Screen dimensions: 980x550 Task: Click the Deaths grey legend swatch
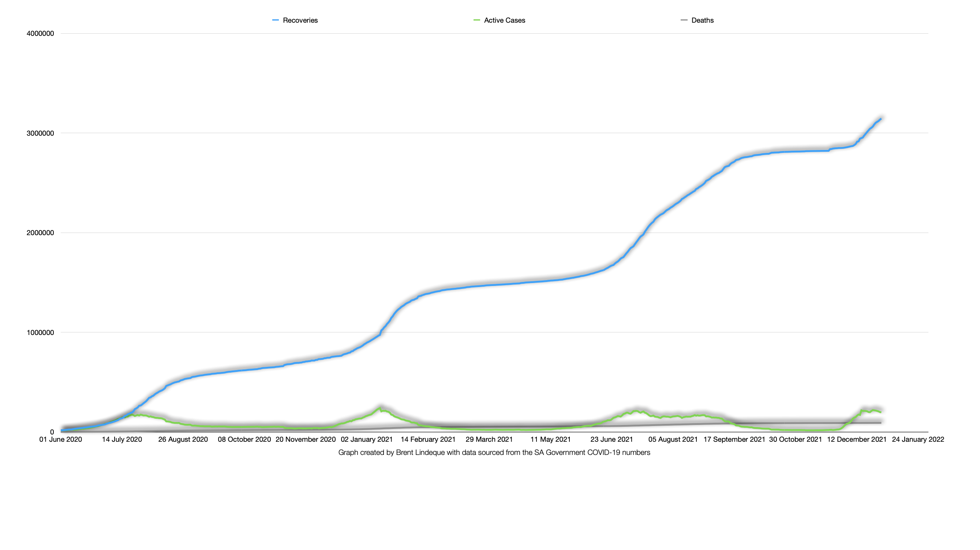pyautogui.click(x=684, y=20)
